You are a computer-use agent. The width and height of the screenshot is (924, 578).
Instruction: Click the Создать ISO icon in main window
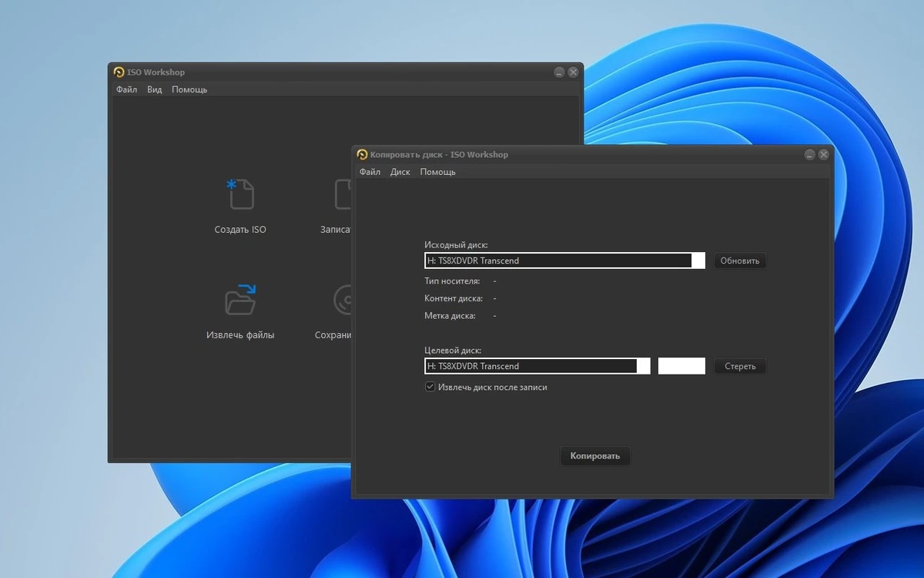[240, 194]
